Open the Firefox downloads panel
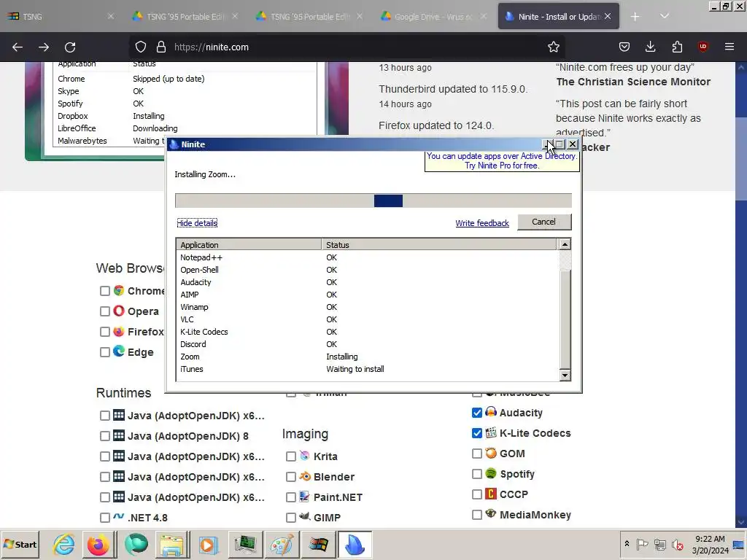 point(650,47)
